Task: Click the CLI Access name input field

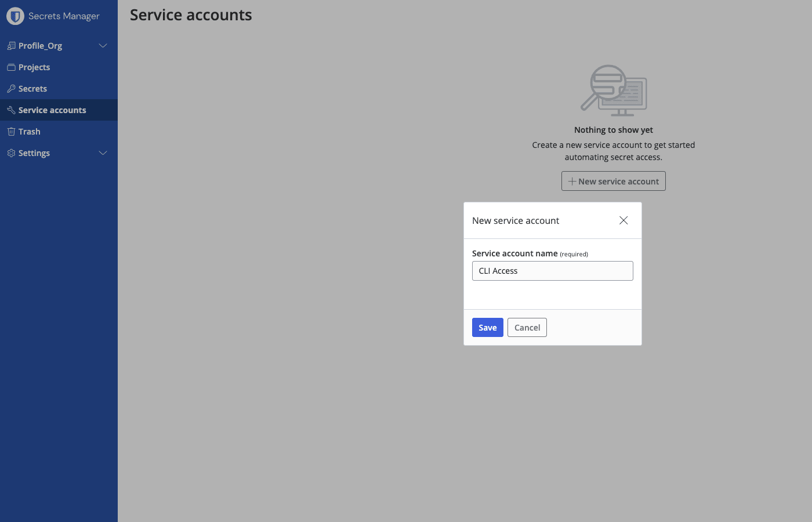Action: coord(552,270)
